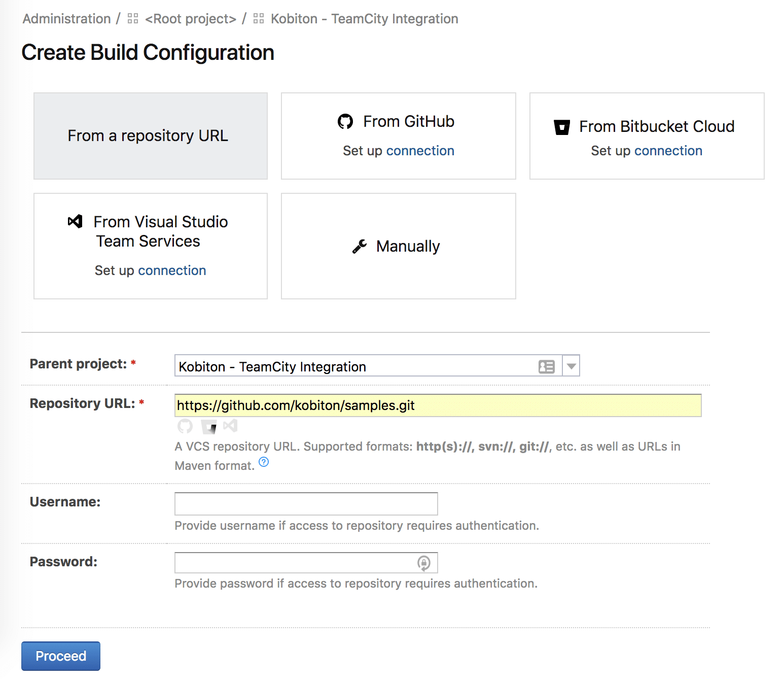Open the Root project breadcrumb link
This screenshot has width=784, height=683.
191,19
